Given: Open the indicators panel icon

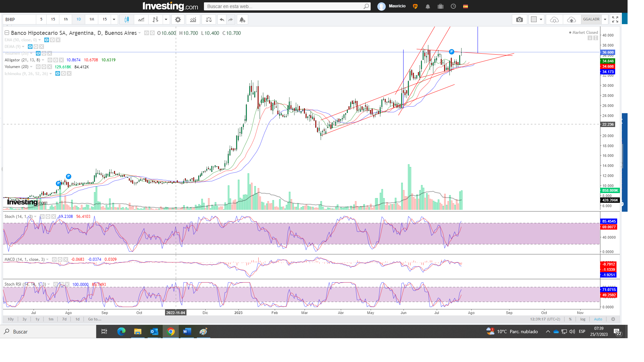Looking at the screenshot, I should click(x=193, y=19).
